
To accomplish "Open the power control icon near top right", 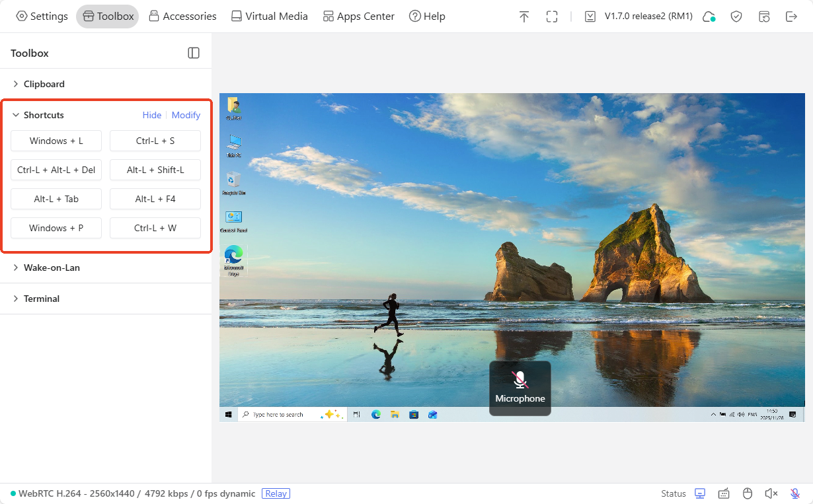I will pyautogui.click(x=764, y=16).
